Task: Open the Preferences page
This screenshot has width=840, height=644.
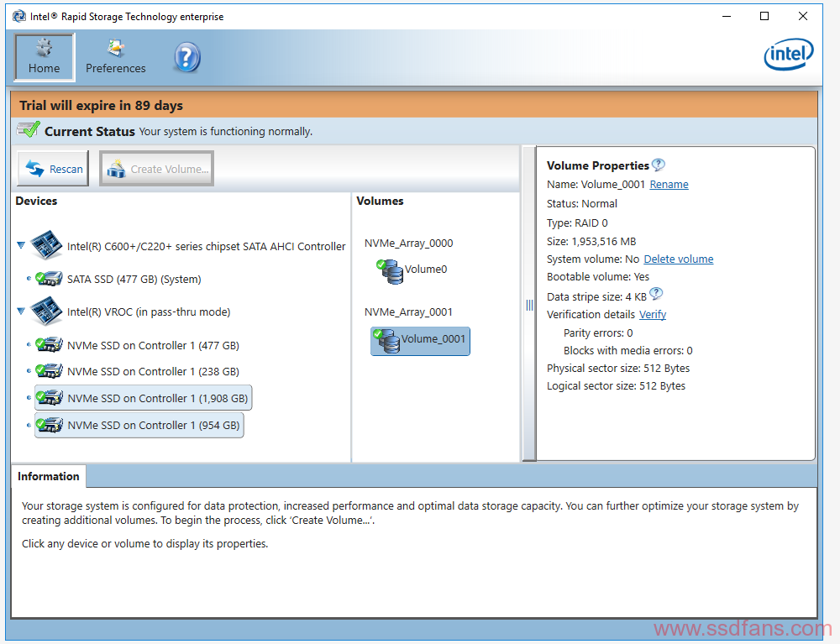Action: coord(116,57)
